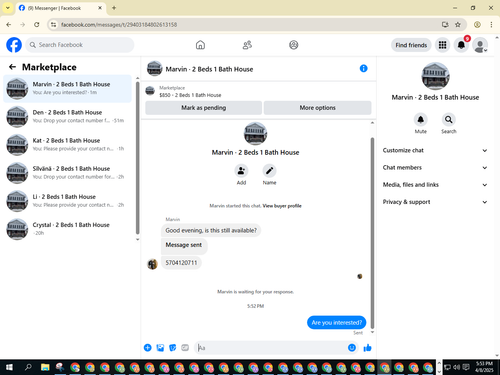This screenshot has height=375, width=500.
Task: Click the house thumbnail in right panel
Action: (435, 76)
